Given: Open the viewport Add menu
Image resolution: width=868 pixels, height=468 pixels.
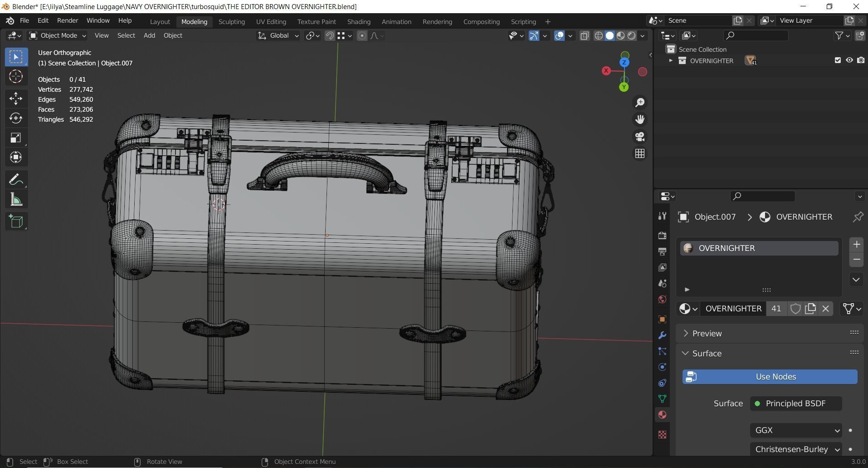Looking at the screenshot, I should 149,35.
